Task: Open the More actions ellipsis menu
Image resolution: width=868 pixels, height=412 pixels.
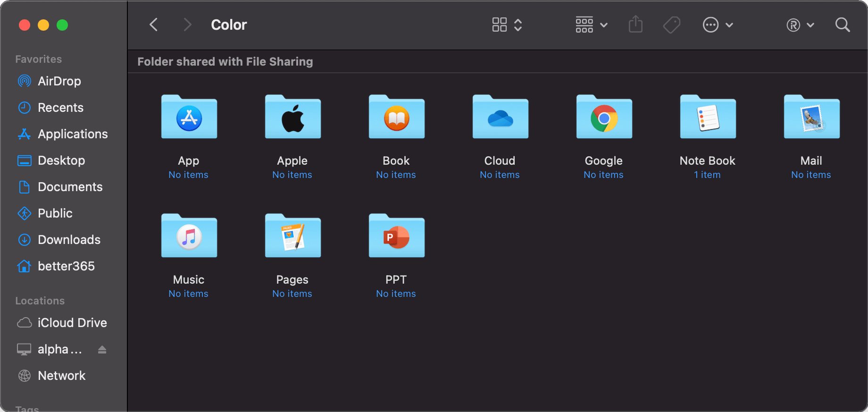Action: 718,25
